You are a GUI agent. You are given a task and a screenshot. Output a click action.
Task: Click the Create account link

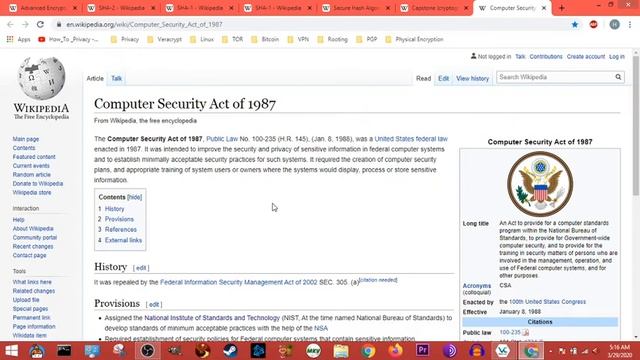click(x=586, y=56)
